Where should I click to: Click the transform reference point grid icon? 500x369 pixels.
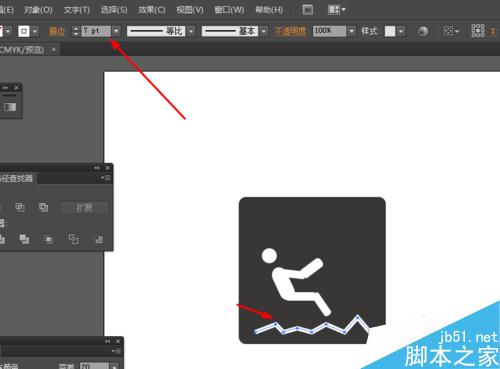(x=478, y=31)
